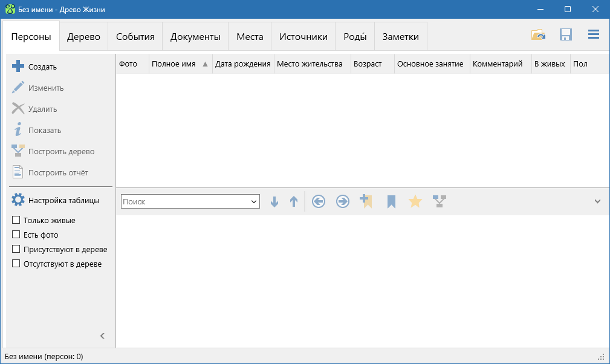Click the Изменить button label

[x=46, y=88]
